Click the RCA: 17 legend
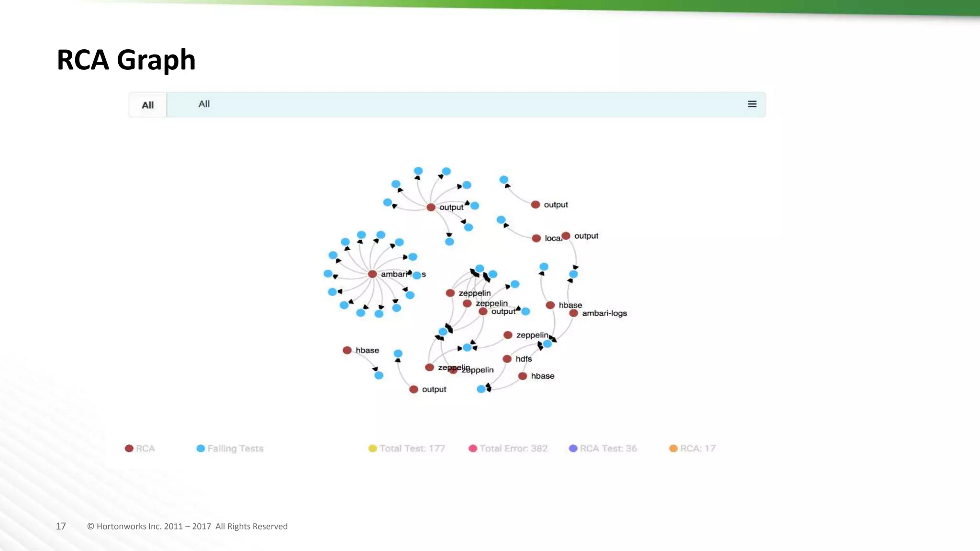This screenshot has height=551, width=980. [692, 448]
